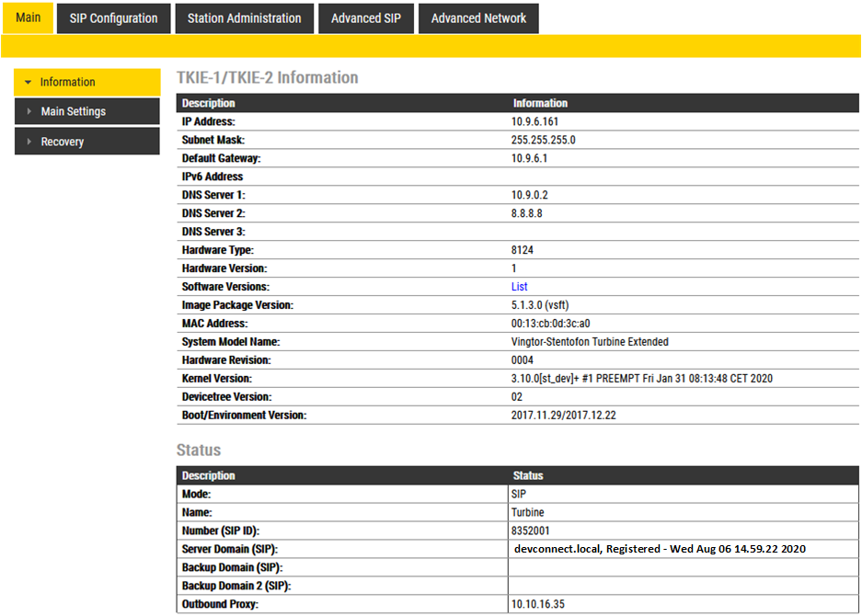The width and height of the screenshot is (862, 616).
Task: Open the SIP Configuration tab
Action: click(113, 18)
